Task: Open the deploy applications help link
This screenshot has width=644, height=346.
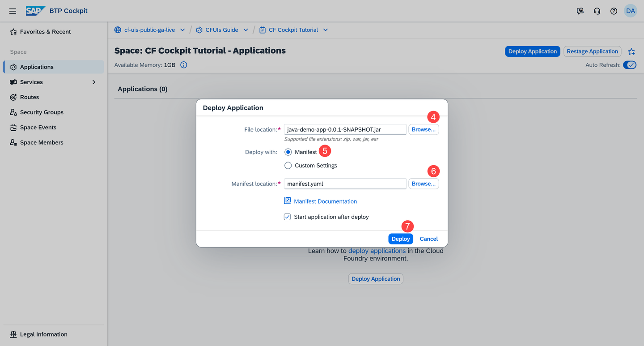Action: [377, 251]
